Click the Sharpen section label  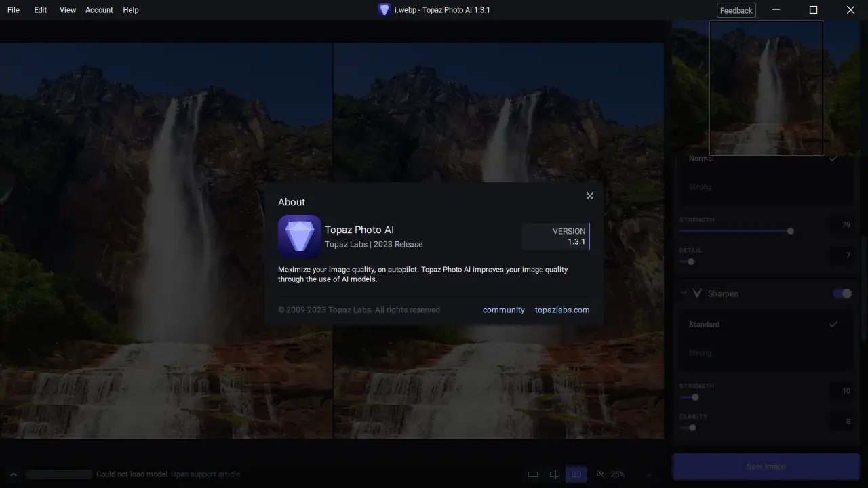(723, 293)
